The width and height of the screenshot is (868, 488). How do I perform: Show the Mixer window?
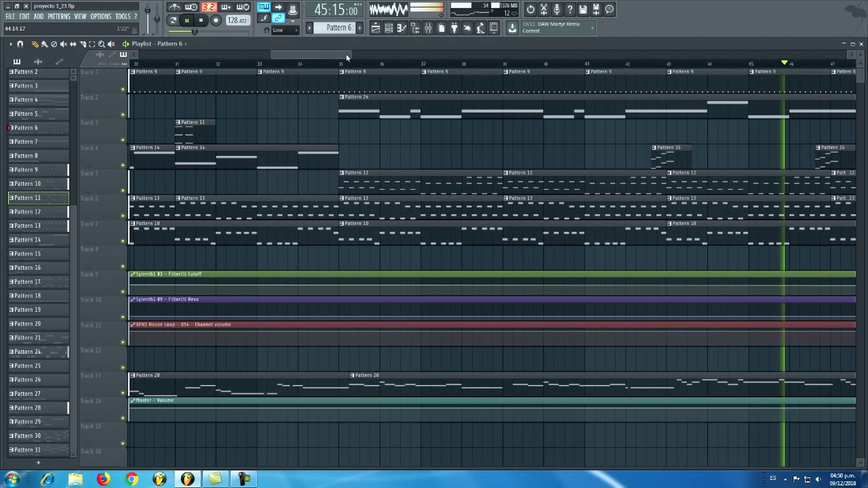point(428,27)
